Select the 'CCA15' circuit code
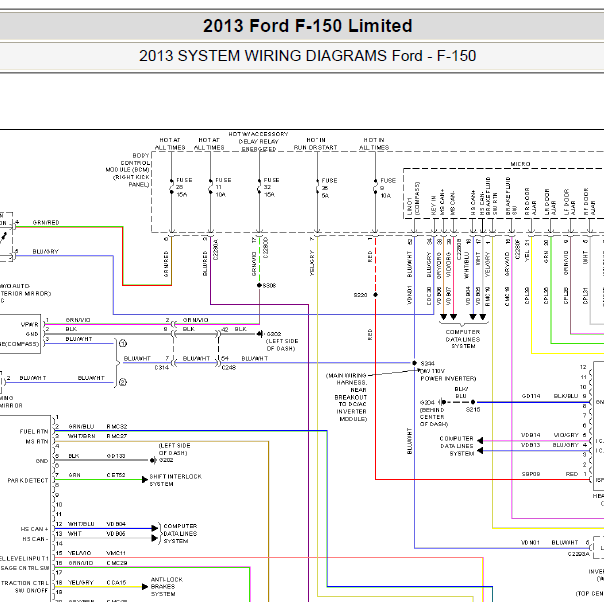The width and height of the screenshot is (604, 602). (116, 582)
